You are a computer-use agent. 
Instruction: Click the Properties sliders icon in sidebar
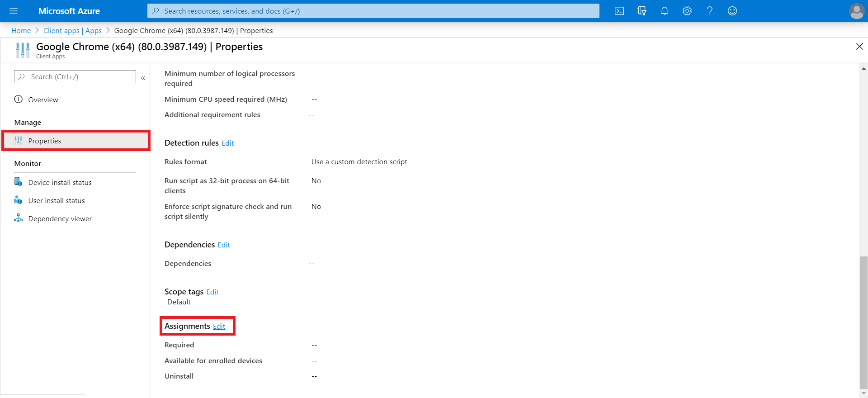(x=18, y=141)
